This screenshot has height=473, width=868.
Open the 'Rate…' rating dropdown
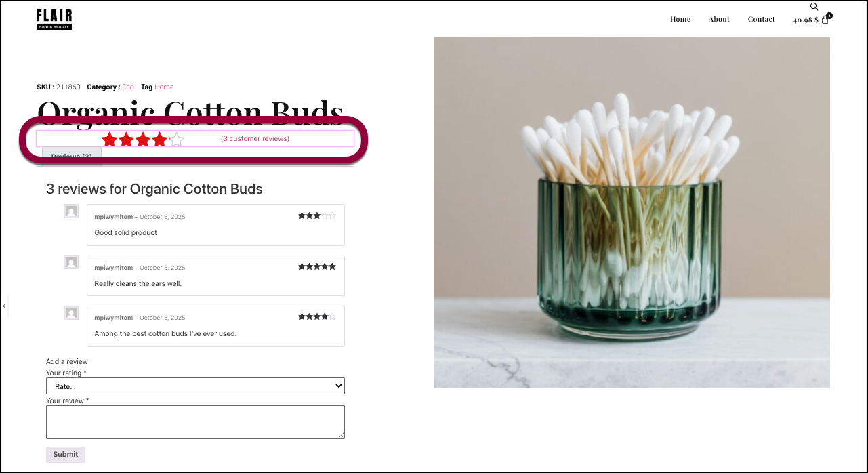pyautogui.click(x=195, y=386)
